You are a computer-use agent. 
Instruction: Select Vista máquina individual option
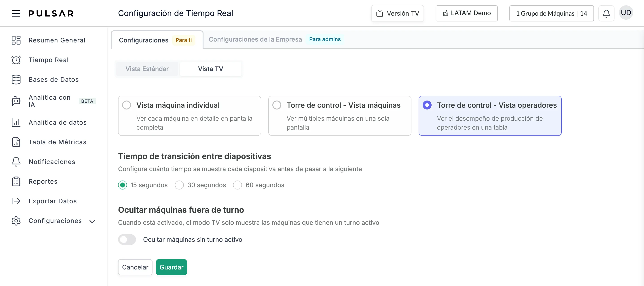tap(189, 116)
